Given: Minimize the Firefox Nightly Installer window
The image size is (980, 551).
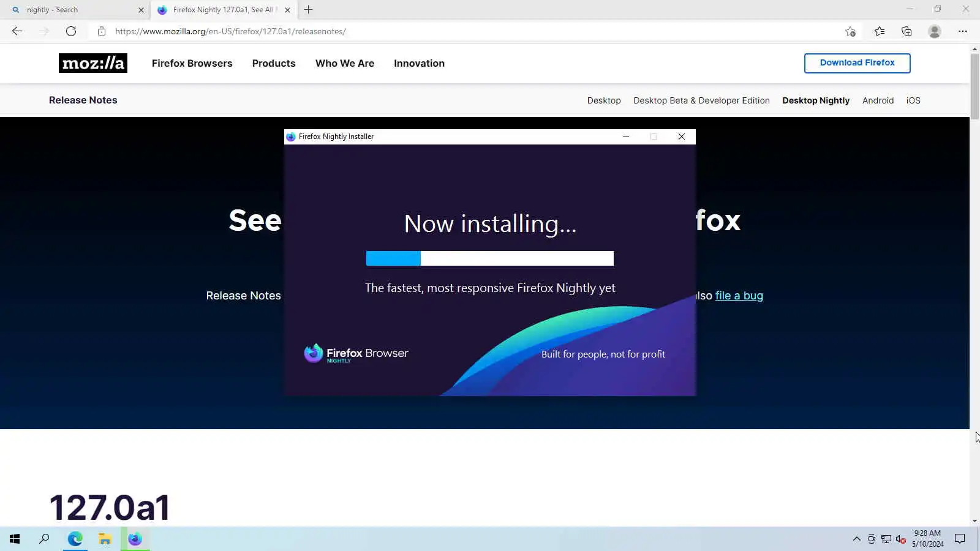Looking at the screenshot, I should (x=626, y=137).
